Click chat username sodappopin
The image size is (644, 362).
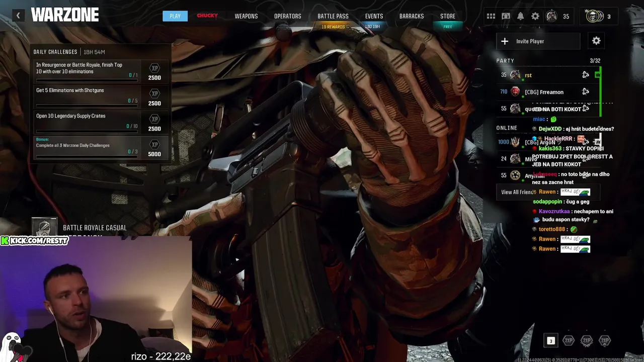[547, 202]
